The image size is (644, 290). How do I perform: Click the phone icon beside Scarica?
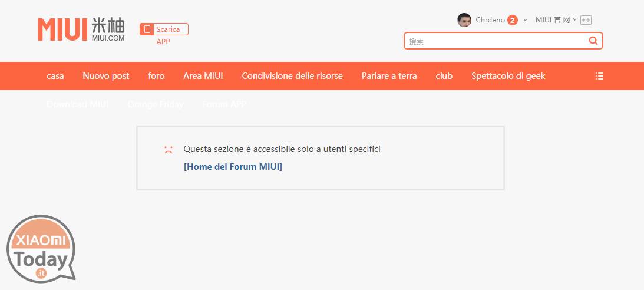tap(147, 29)
